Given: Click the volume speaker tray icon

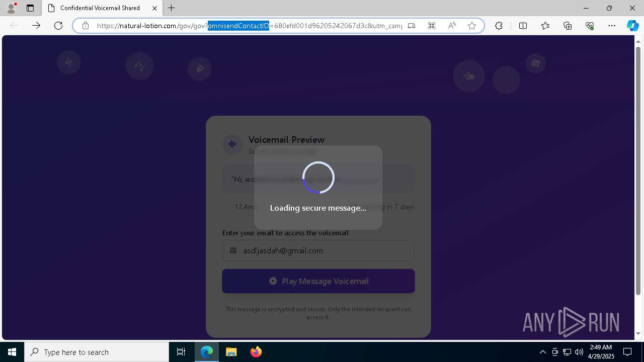Looking at the screenshot, I should click(579, 352).
